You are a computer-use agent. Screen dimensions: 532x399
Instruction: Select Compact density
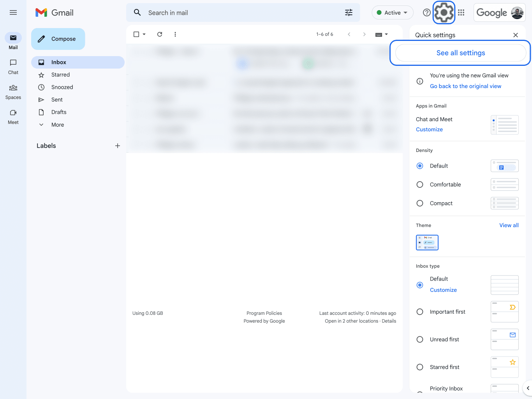419,203
